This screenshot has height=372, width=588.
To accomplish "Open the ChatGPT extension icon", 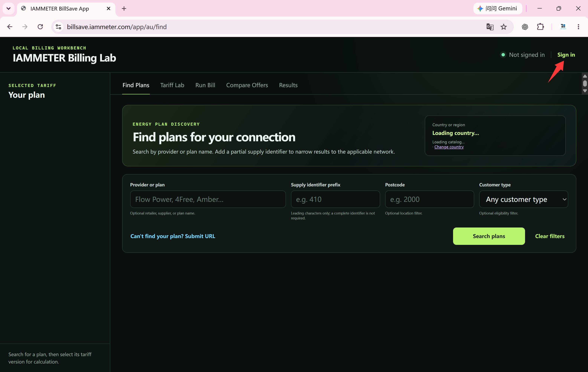I will [525, 27].
